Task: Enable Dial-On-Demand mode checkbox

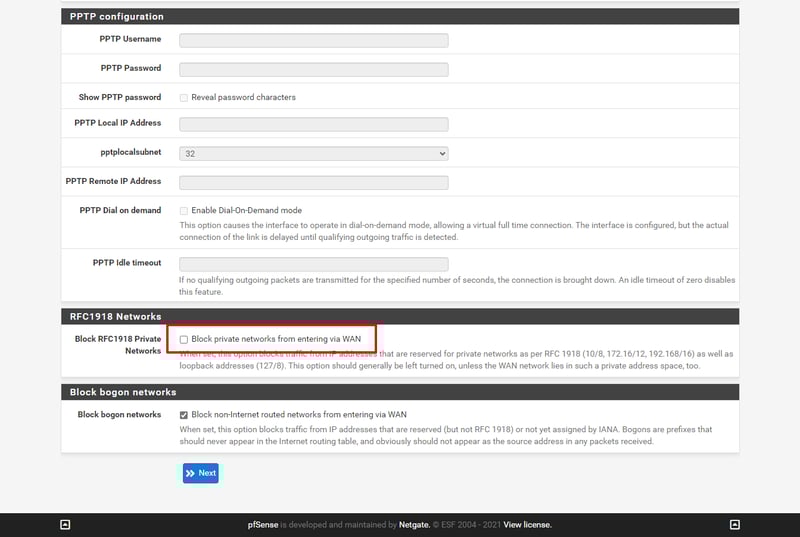Action: [184, 211]
